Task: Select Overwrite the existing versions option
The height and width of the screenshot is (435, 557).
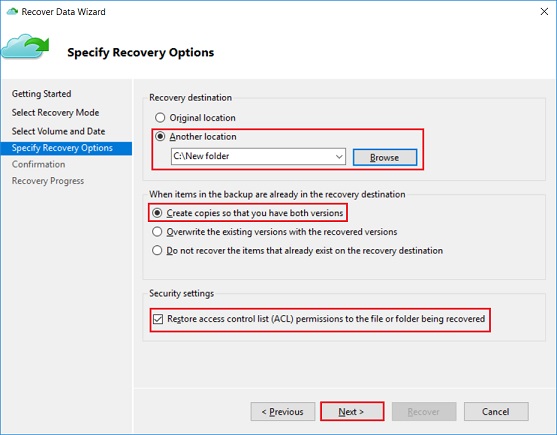Action: coord(157,232)
